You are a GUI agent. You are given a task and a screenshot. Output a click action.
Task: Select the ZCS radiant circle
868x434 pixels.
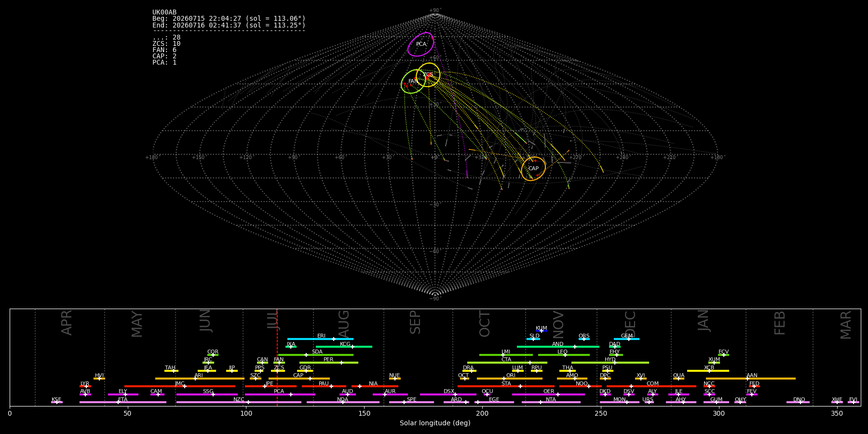tap(428, 75)
